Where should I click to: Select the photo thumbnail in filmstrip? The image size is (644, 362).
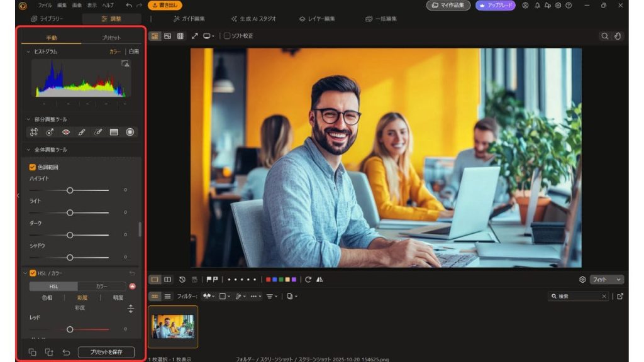(x=173, y=327)
